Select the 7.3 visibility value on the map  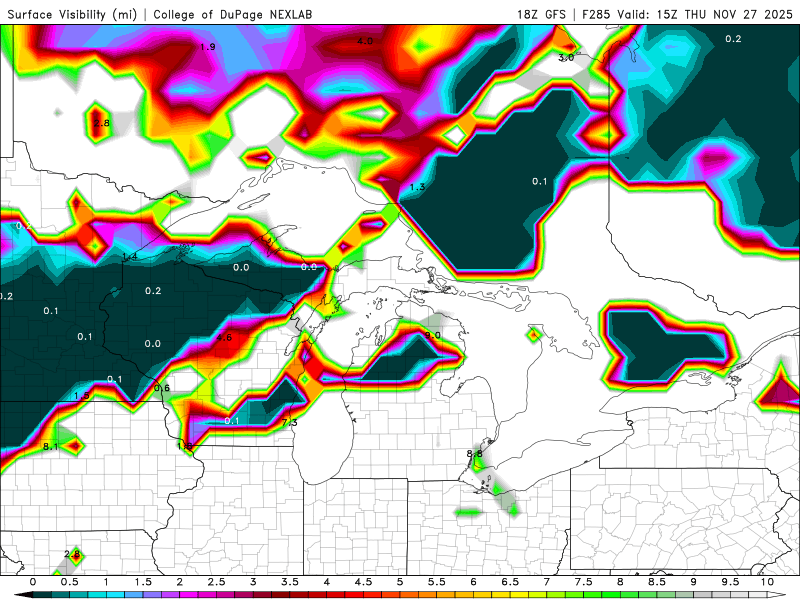(x=289, y=422)
